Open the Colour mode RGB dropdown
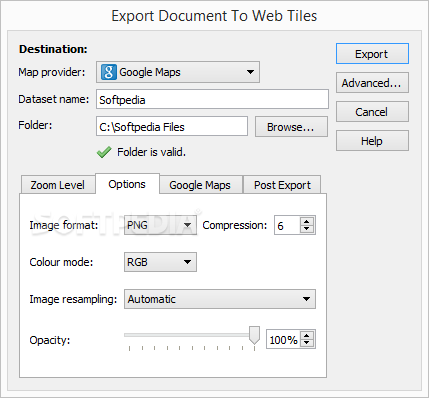The image size is (429, 398). (x=160, y=262)
